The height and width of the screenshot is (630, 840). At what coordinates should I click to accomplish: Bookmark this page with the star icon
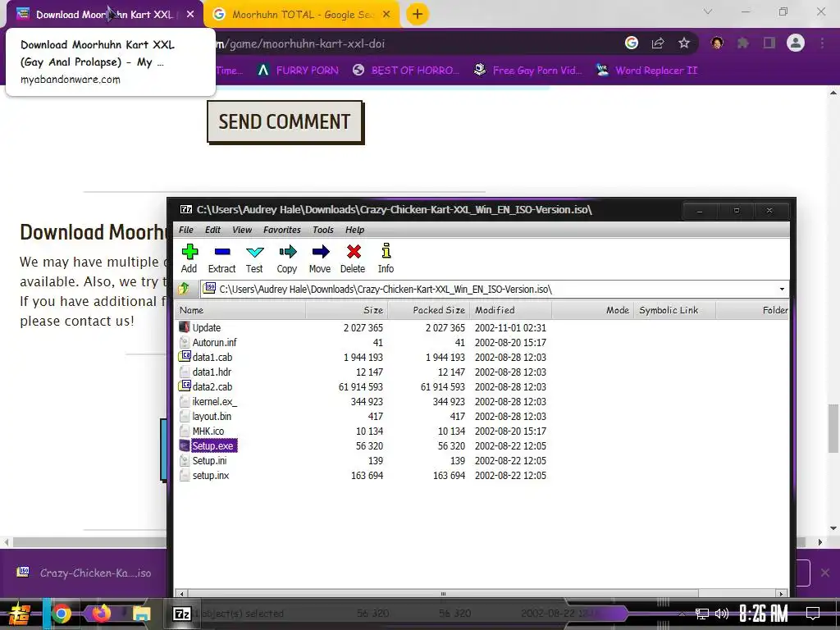[684, 43]
